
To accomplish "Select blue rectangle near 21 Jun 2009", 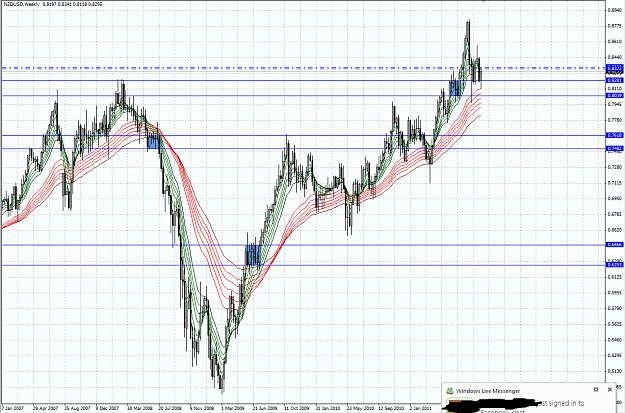I will (x=253, y=255).
